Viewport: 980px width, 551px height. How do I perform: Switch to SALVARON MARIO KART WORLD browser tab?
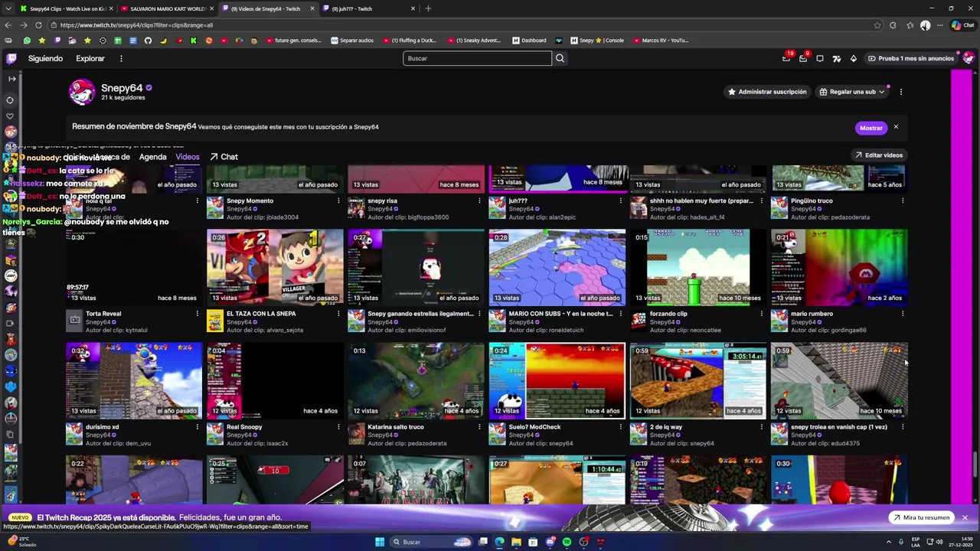(168, 8)
